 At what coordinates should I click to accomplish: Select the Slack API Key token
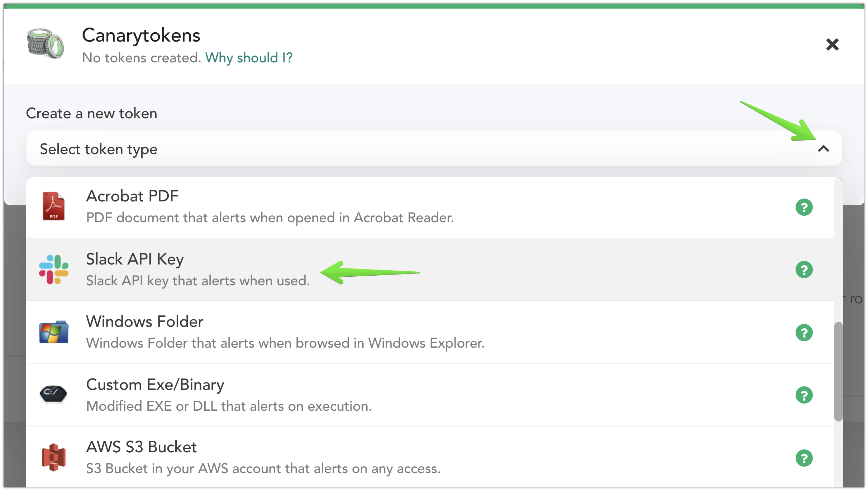click(x=430, y=269)
